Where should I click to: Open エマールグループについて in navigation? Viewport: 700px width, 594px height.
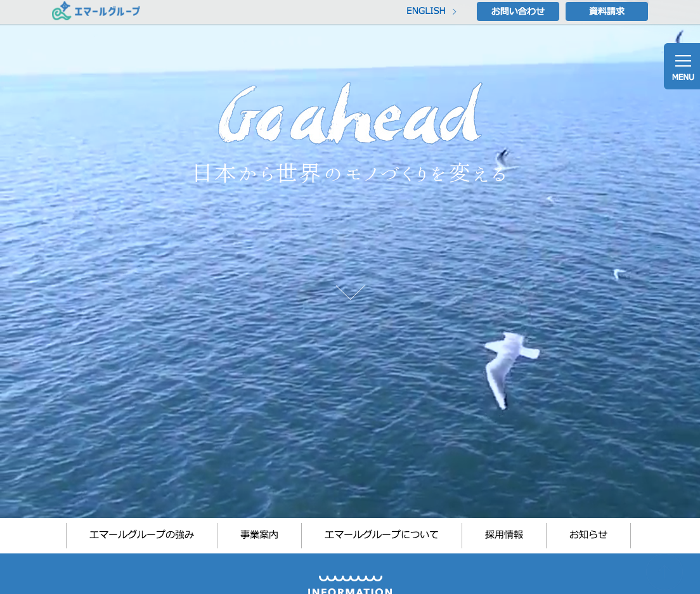click(381, 535)
